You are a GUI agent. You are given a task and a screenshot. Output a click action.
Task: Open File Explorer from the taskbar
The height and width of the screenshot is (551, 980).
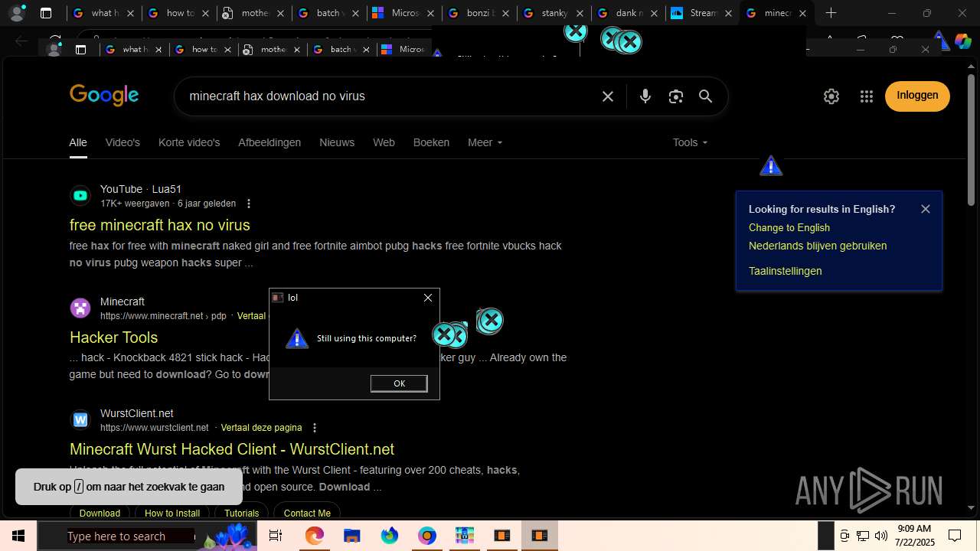click(352, 536)
